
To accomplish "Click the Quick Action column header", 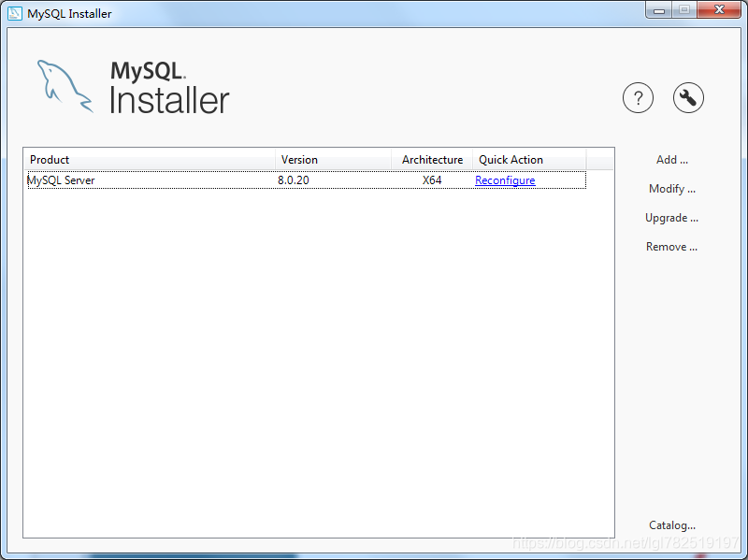I will point(529,160).
